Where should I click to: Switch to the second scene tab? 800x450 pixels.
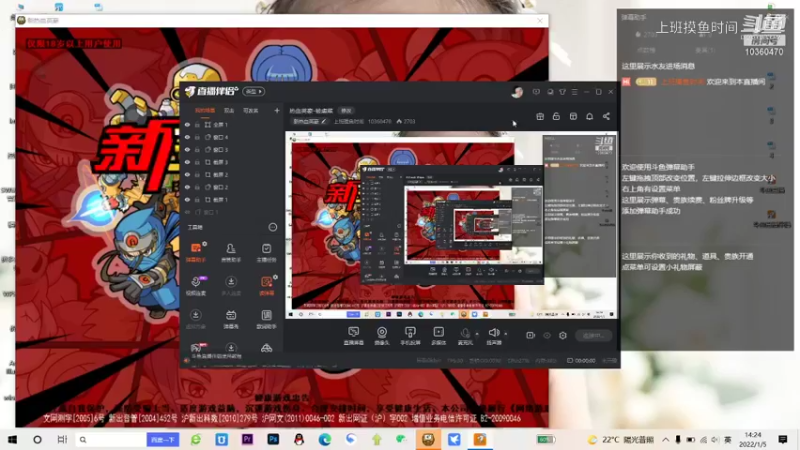(229, 110)
